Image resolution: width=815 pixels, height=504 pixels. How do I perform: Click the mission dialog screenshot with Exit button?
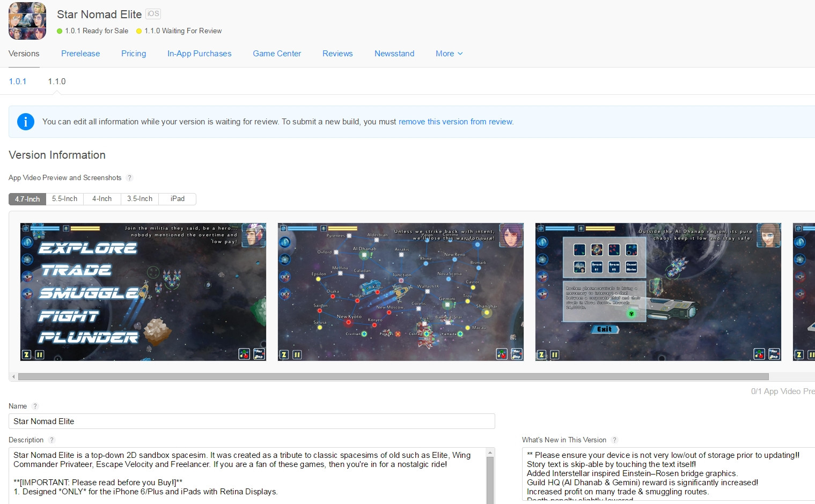[x=658, y=292]
